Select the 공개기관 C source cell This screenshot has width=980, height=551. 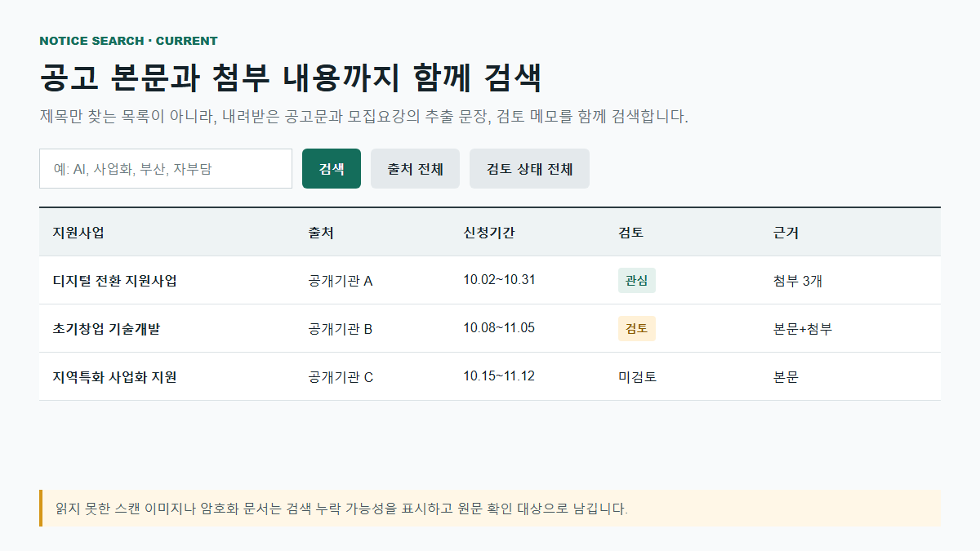(x=341, y=377)
